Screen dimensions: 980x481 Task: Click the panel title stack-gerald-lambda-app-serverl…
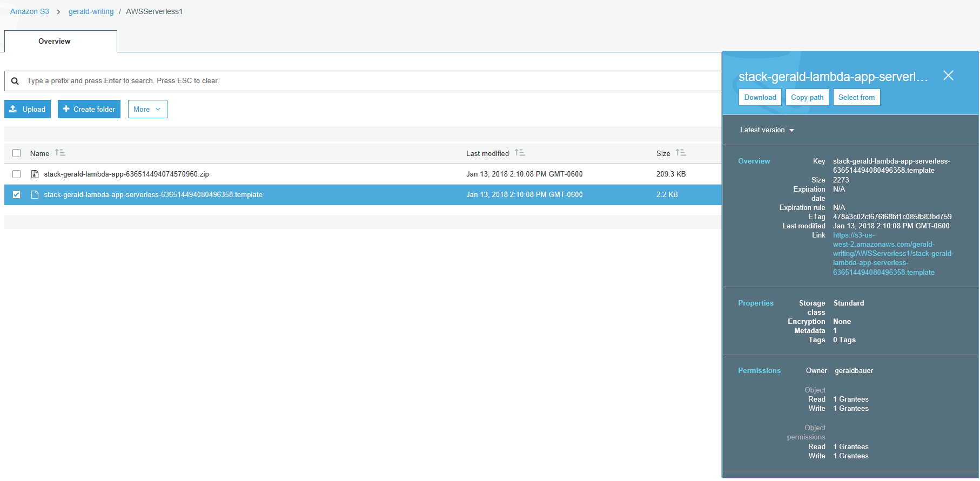[833, 77]
